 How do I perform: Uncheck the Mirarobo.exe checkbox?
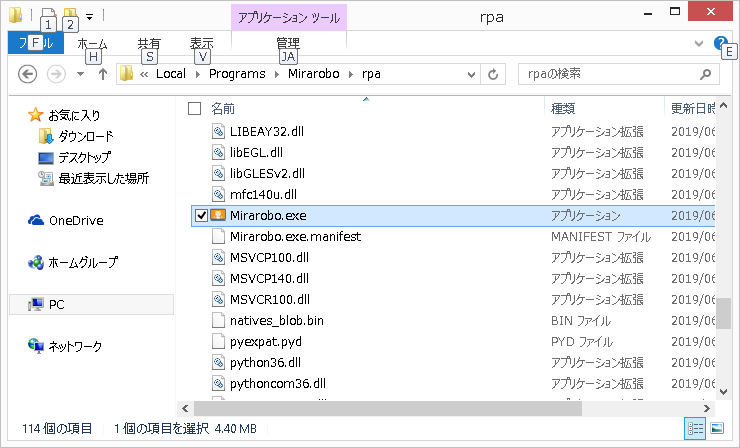click(x=202, y=216)
